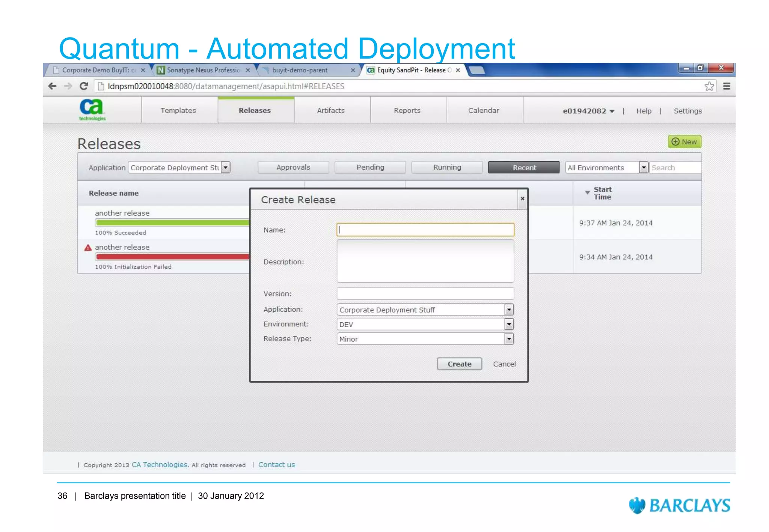Click '9:37 AM Jan 24, 2014' start time
The image size is (769, 532).
[616, 223]
